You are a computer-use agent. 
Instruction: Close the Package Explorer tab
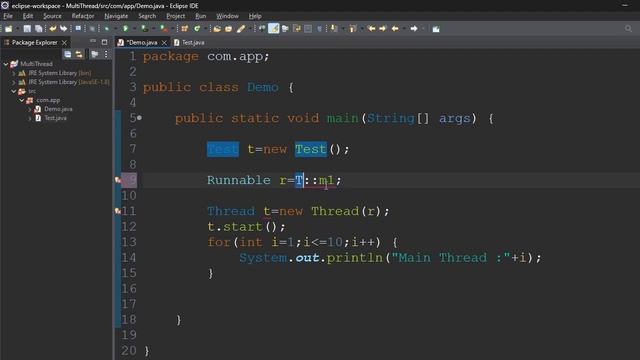(x=64, y=42)
